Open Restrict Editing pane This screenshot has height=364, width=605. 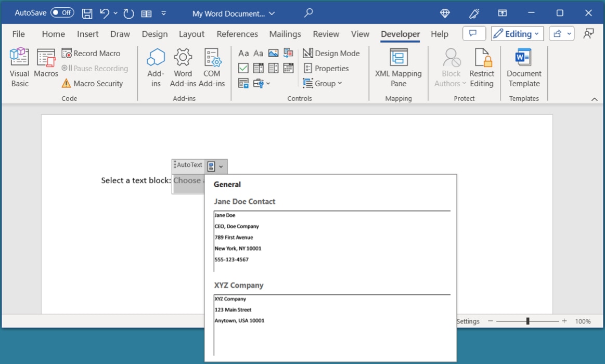[482, 67]
